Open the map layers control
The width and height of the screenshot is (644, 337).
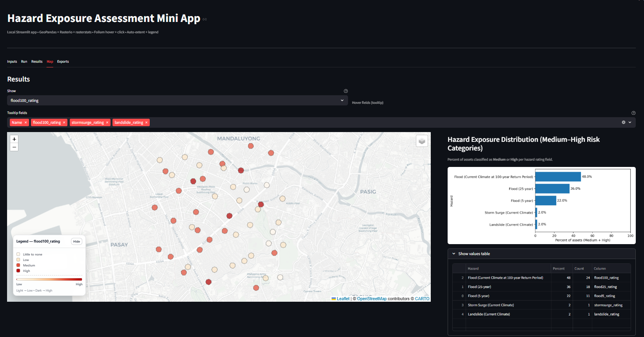coord(422,141)
